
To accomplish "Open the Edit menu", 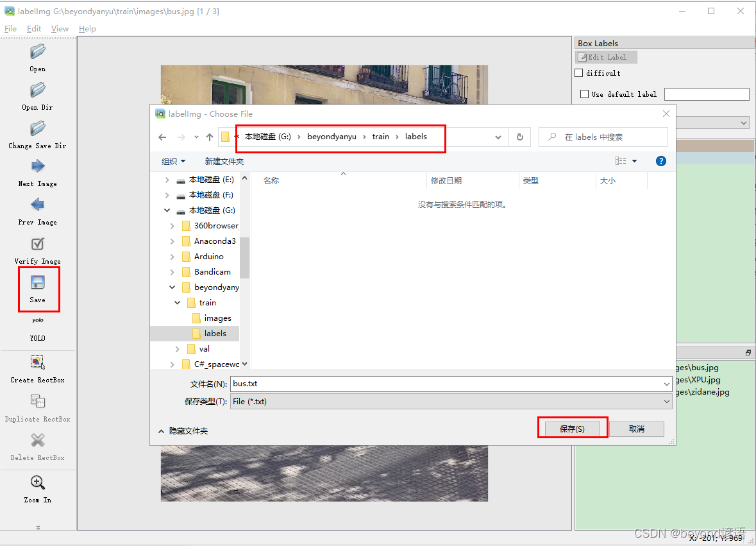I will coord(34,28).
